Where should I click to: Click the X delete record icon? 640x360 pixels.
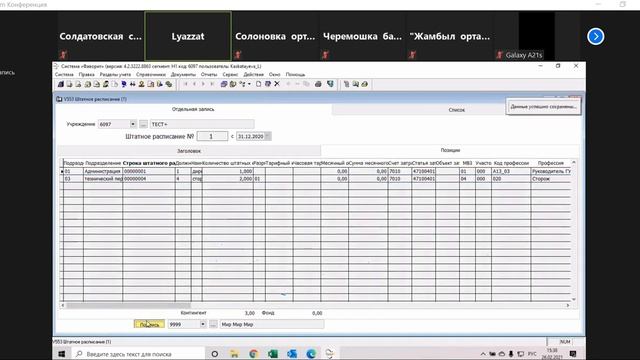[277, 84]
